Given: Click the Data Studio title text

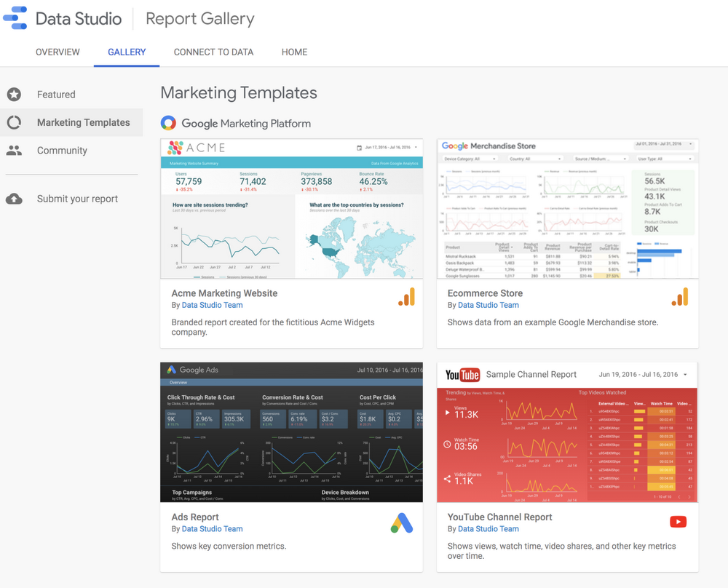Looking at the screenshot, I should [79, 19].
